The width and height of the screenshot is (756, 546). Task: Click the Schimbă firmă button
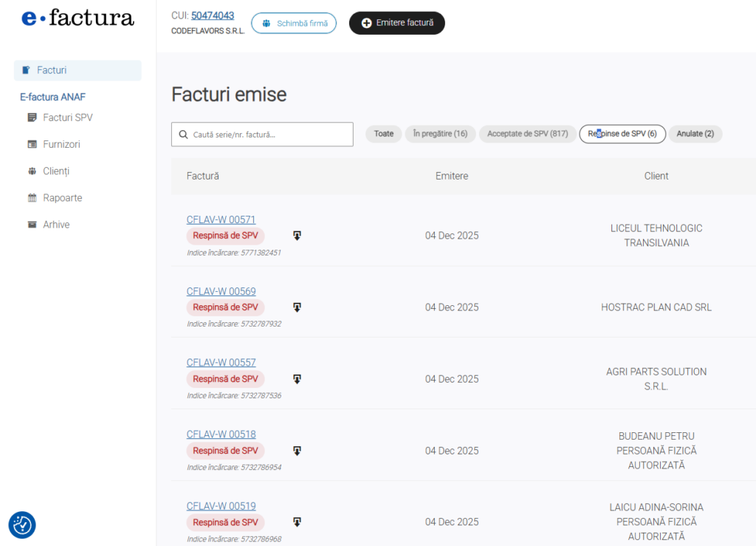tap(294, 23)
